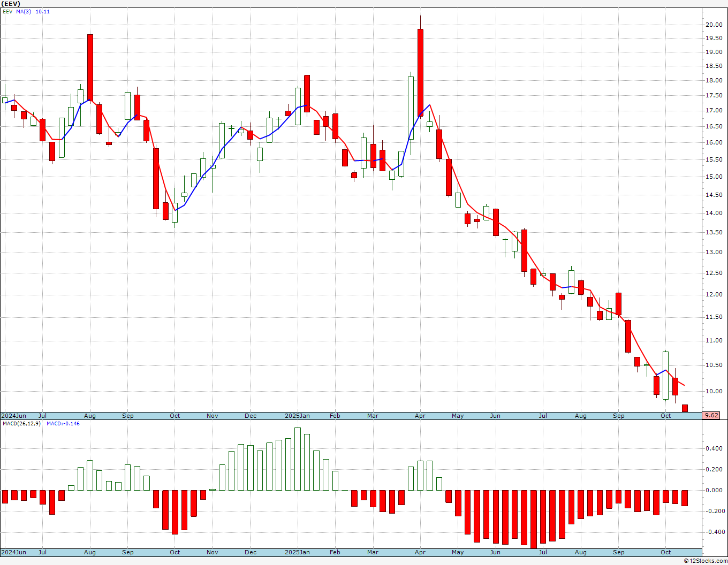728x565 pixels.
Task: Select the EEV legend label
Action: [7, 11]
